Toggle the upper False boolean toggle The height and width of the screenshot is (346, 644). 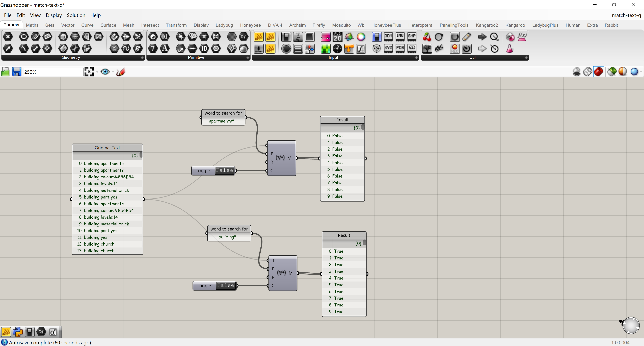225,170
